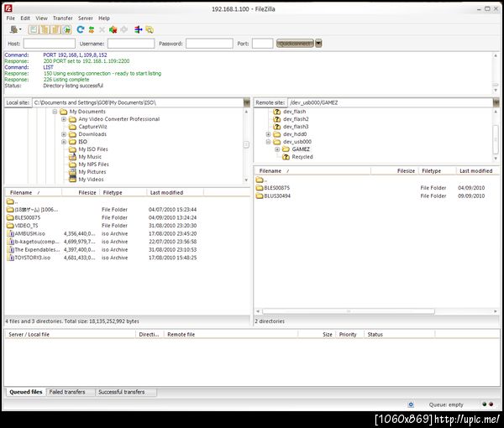The height and width of the screenshot is (428, 504).
Task: Switch to Queued files tab
Action: tap(26, 392)
